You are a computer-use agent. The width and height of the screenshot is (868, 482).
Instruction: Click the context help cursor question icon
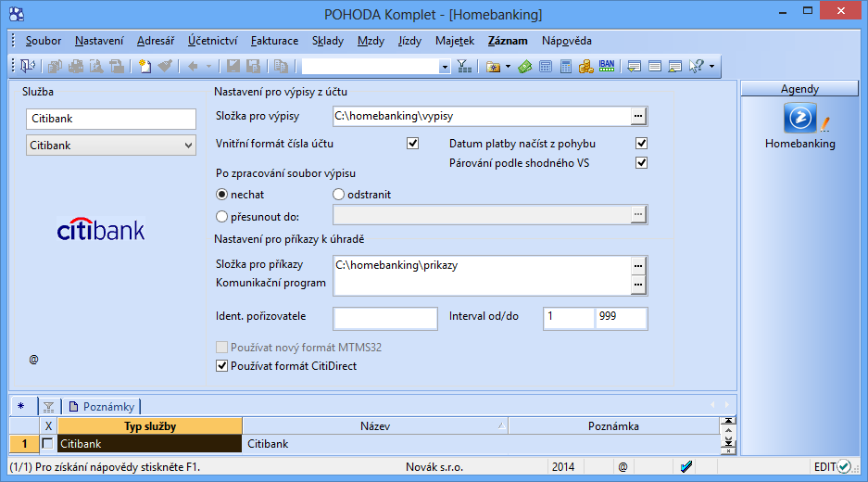coord(697,67)
